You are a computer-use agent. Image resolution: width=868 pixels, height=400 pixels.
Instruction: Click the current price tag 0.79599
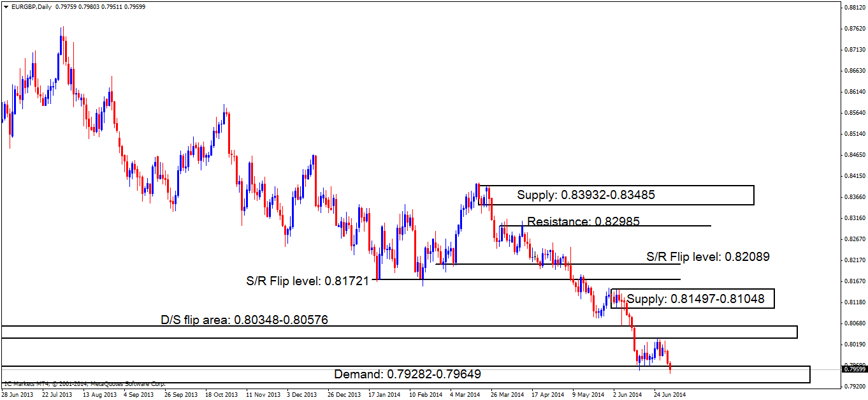pyautogui.click(x=854, y=369)
